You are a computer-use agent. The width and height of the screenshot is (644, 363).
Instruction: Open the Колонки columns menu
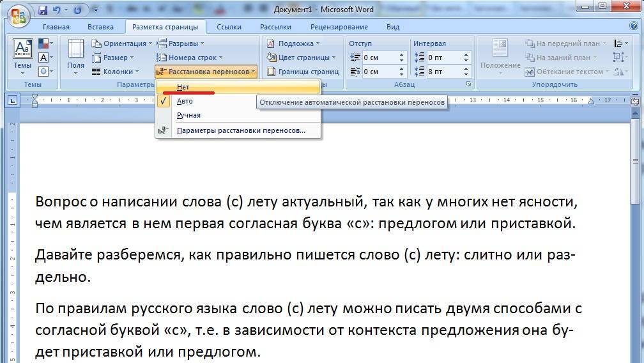[x=115, y=72]
